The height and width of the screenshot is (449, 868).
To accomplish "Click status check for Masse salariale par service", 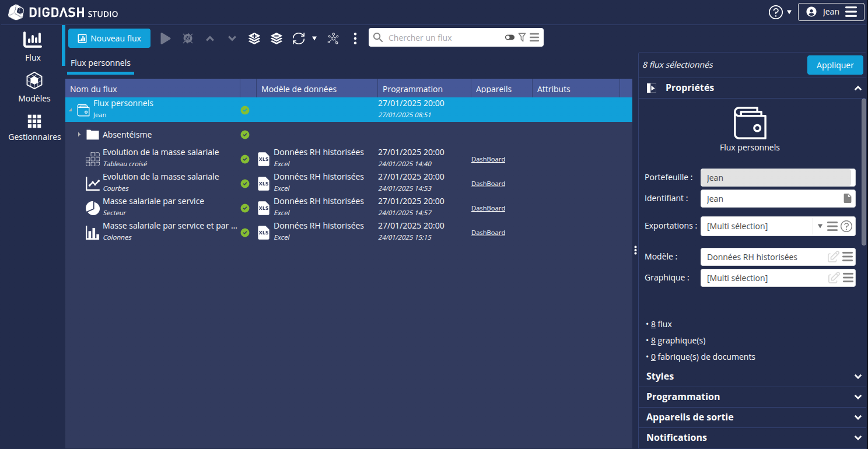I will coord(245,208).
